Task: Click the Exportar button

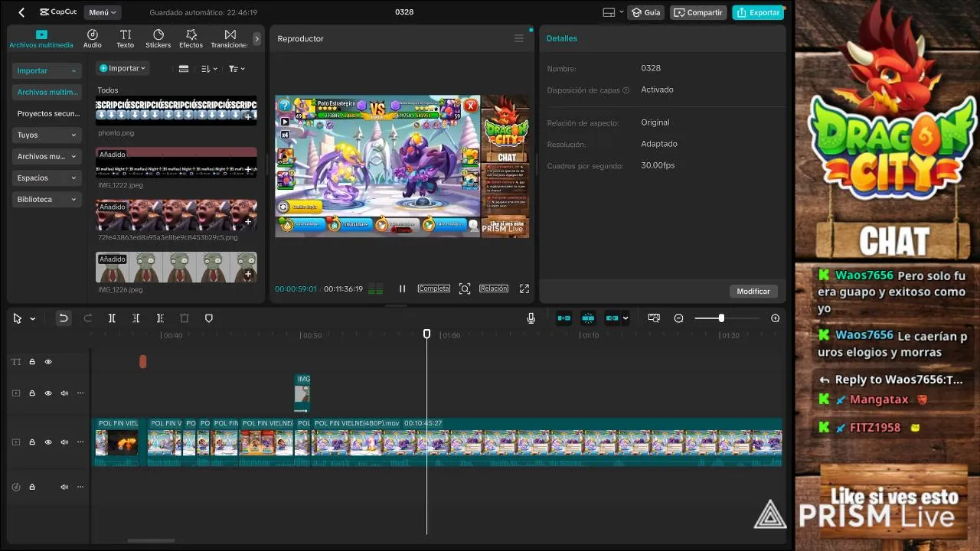Action: pyautogui.click(x=758, y=12)
